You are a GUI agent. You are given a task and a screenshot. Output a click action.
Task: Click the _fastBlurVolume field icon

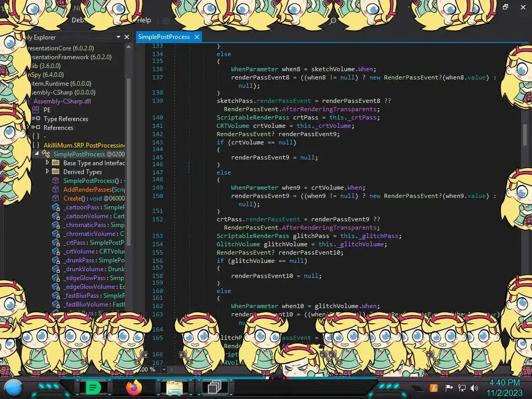click(56, 304)
